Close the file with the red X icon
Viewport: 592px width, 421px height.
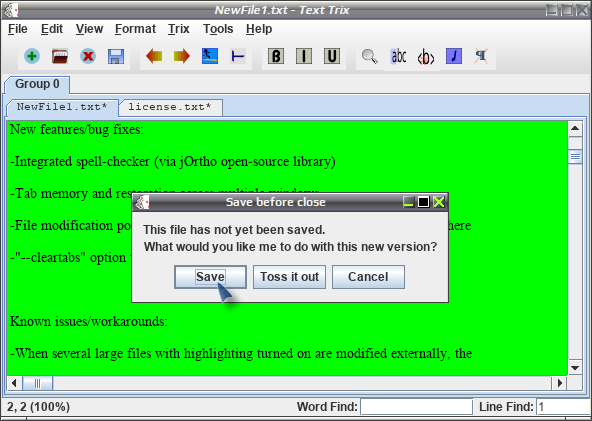click(x=88, y=56)
